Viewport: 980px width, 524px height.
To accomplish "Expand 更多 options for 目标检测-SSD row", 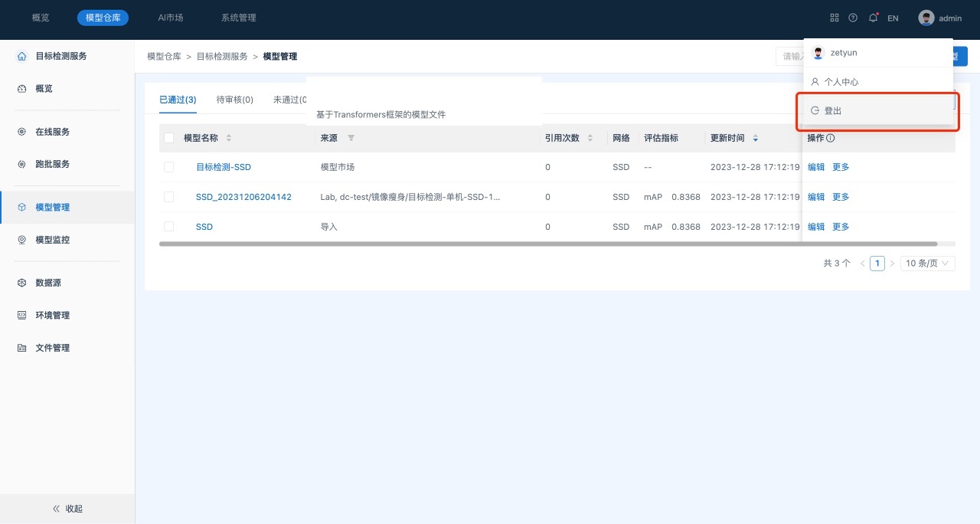I will (841, 167).
